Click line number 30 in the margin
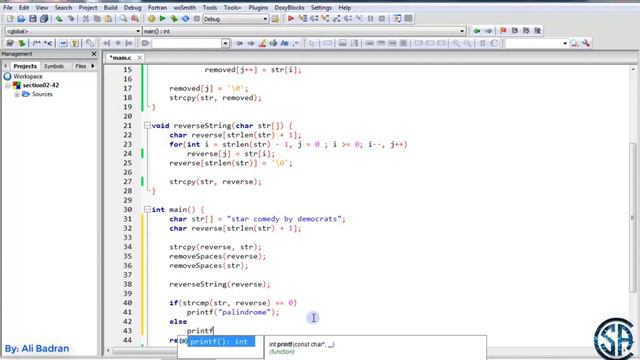 (x=128, y=210)
